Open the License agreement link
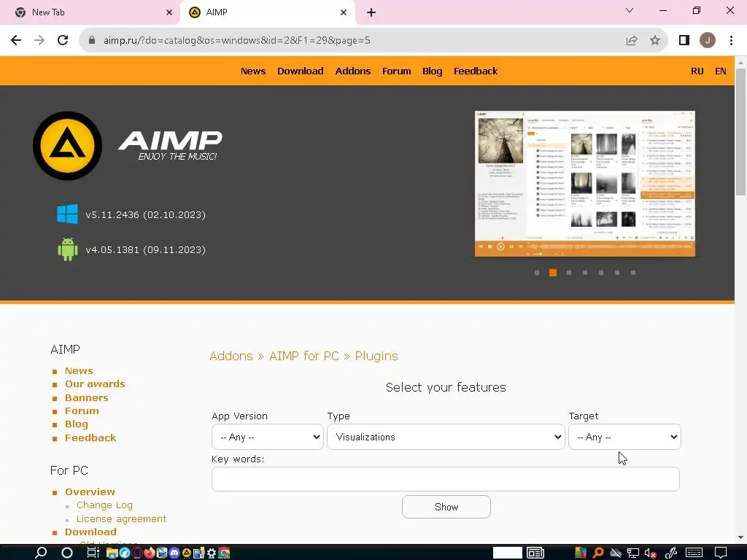 point(122,518)
